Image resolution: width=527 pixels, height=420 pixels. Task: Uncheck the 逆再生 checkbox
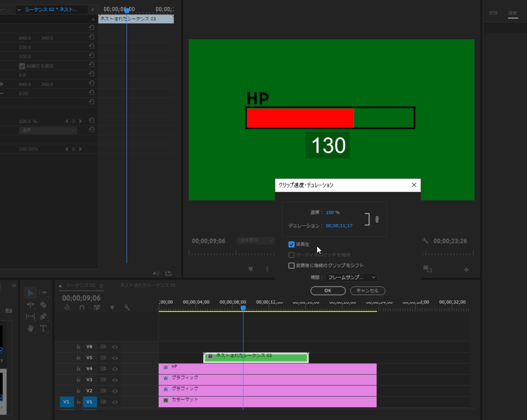[x=292, y=244]
